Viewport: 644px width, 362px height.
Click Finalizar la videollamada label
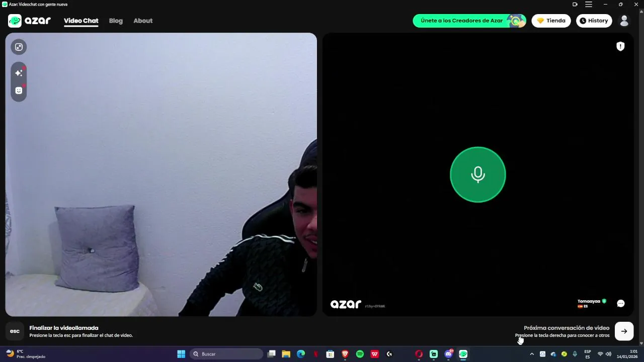coord(64,328)
